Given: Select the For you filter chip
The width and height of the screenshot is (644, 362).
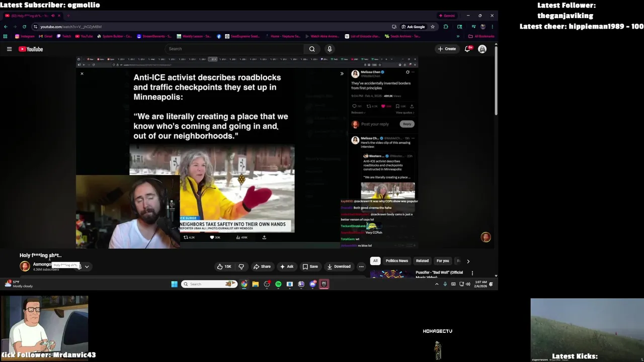Looking at the screenshot, I should pyautogui.click(x=443, y=261).
